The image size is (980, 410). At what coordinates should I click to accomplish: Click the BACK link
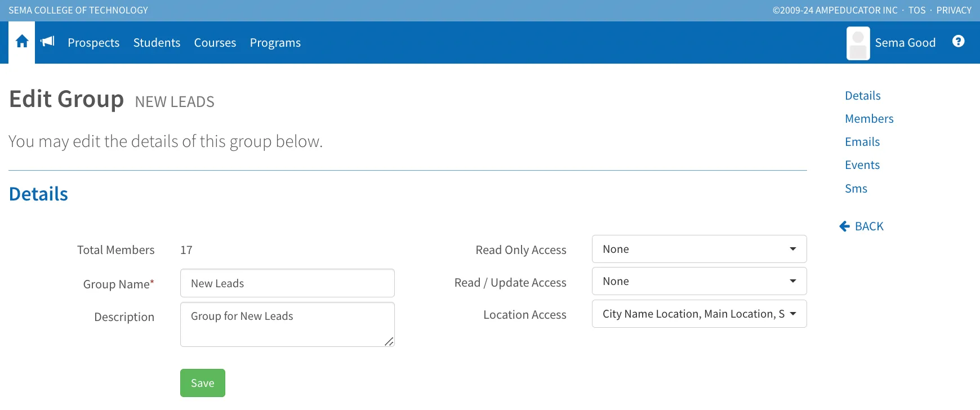(x=869, y=226)
